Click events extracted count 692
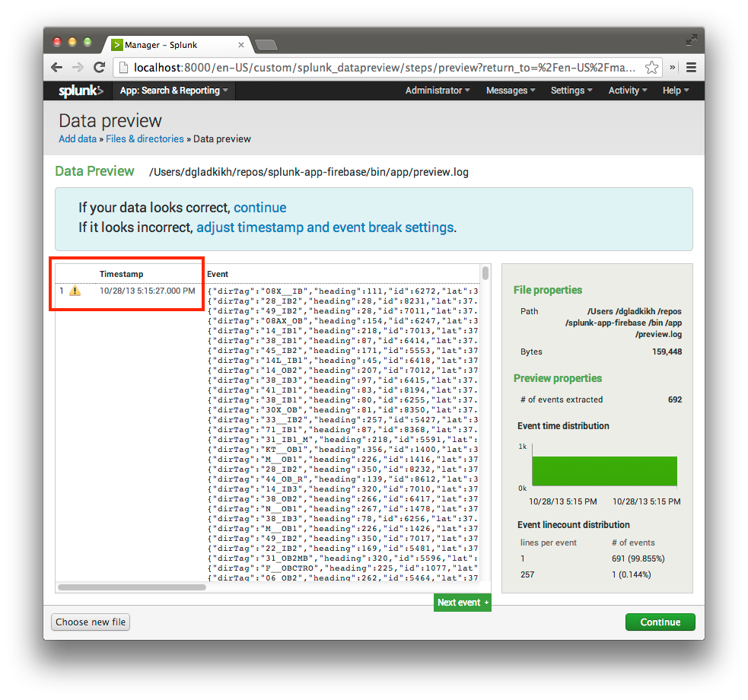748x700 pixels. pyautogui.click(x=675, y=399)
